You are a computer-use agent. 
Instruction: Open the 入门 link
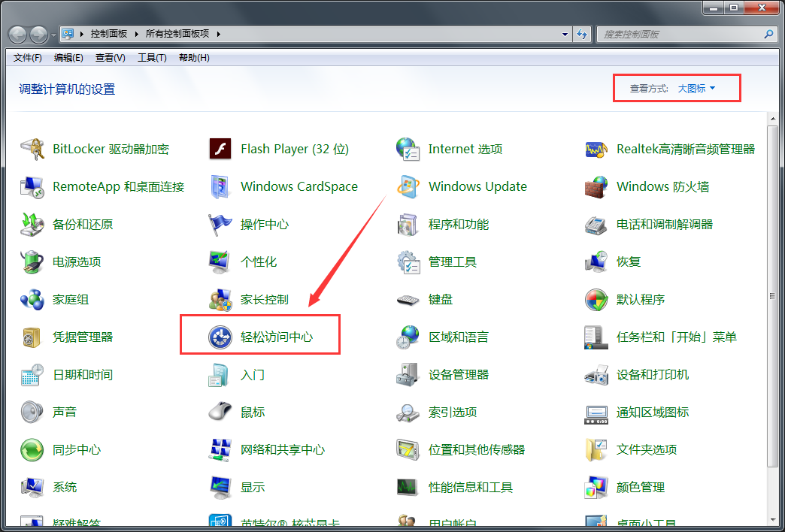(x=253, y=375)
